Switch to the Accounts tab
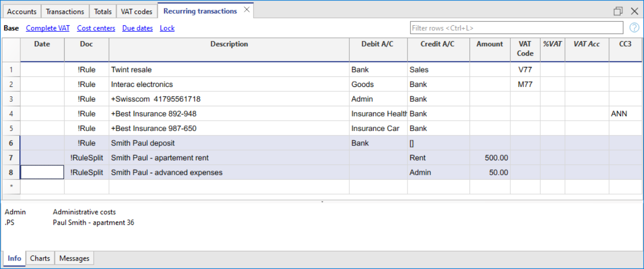Viewport: 644px width, 269px height. tap(22, 11)
